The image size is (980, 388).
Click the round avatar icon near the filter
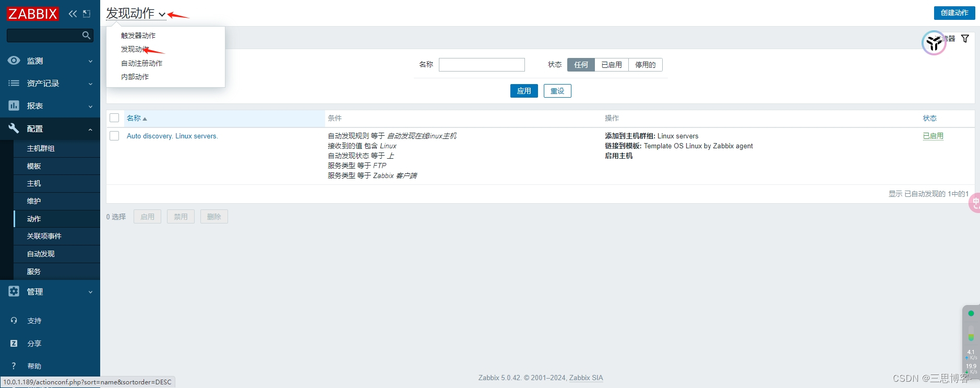tap(934, 43)
